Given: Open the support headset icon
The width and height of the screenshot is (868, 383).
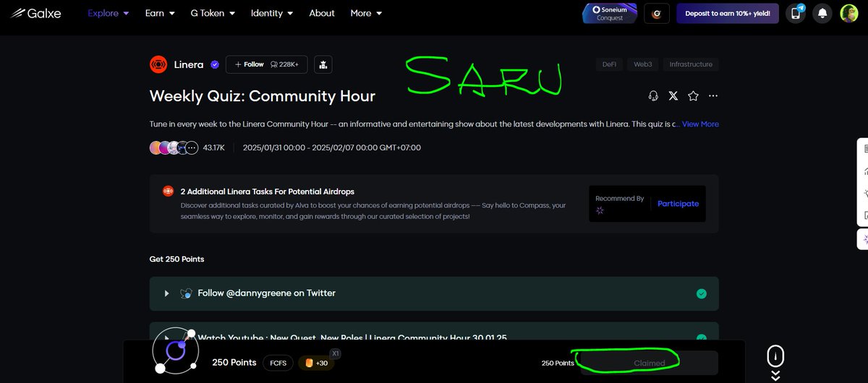Looking at the screenshot, I should click(653, 96).
